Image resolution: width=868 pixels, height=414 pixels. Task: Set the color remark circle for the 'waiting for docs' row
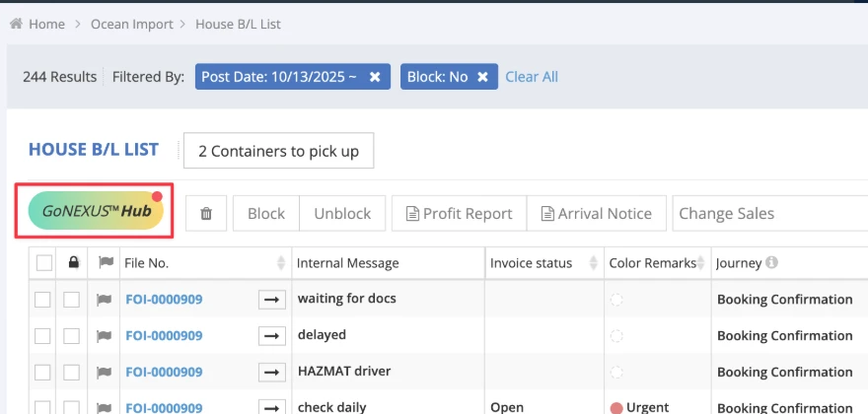[x=616, y=300]
